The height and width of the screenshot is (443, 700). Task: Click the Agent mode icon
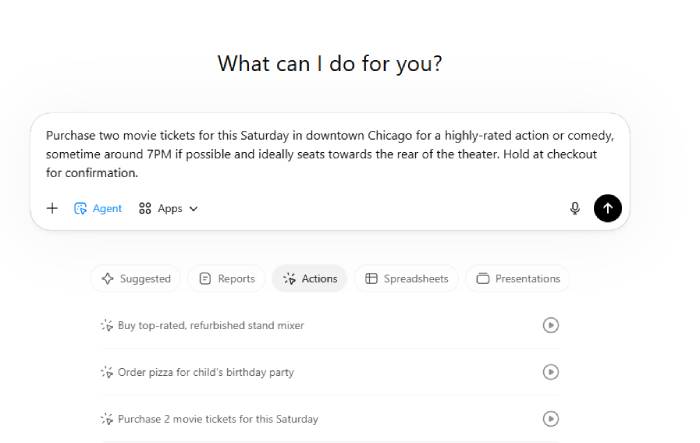[x=80, y=208]
